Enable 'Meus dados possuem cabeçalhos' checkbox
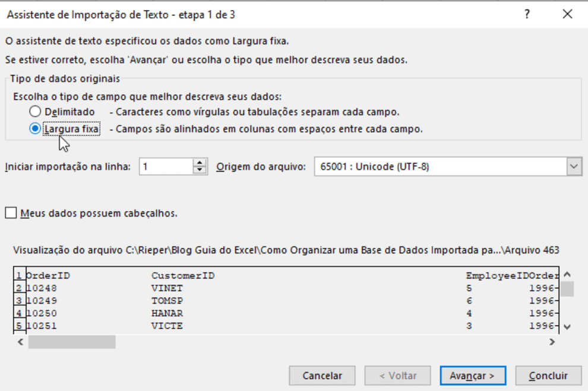This screenshot has width=588, height=391. click(11, 212)
